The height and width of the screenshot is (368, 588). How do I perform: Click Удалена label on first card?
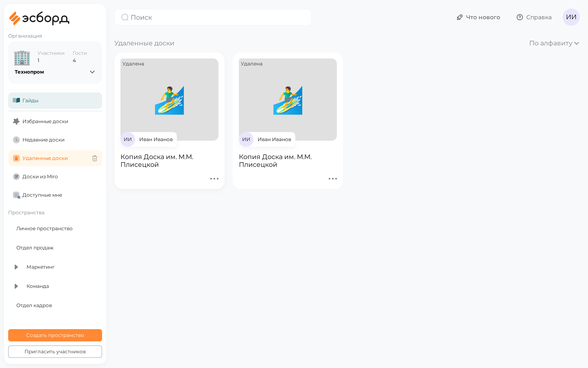point(133,64)
